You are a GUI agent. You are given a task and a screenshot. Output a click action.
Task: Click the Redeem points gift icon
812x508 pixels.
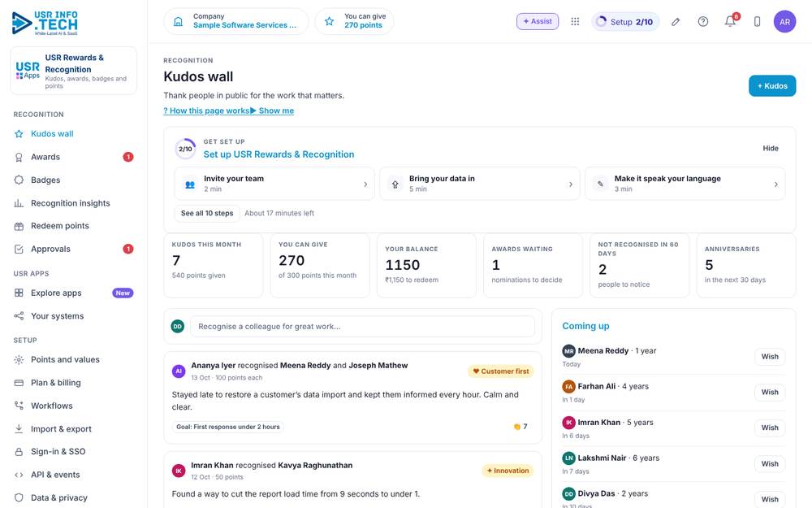tap(19, 226)
